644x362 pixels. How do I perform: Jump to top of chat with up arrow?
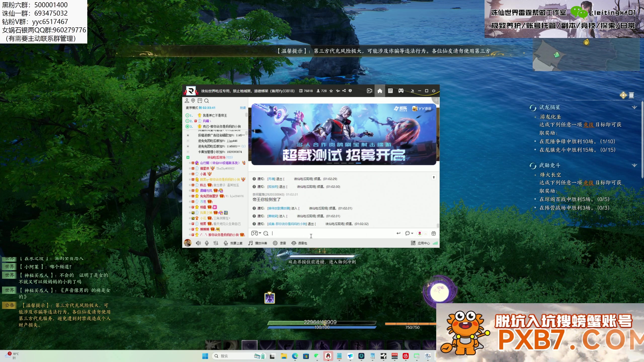point(434,177)
